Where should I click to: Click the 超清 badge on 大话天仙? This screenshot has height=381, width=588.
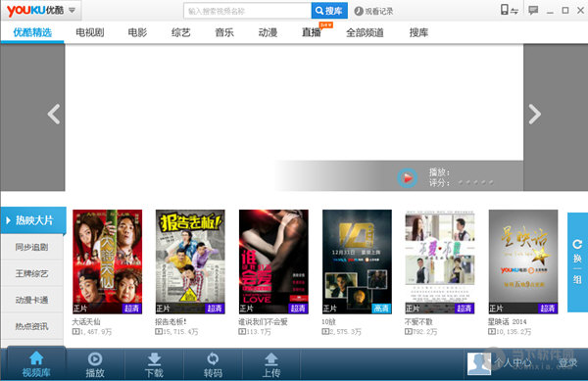[131, 309]
